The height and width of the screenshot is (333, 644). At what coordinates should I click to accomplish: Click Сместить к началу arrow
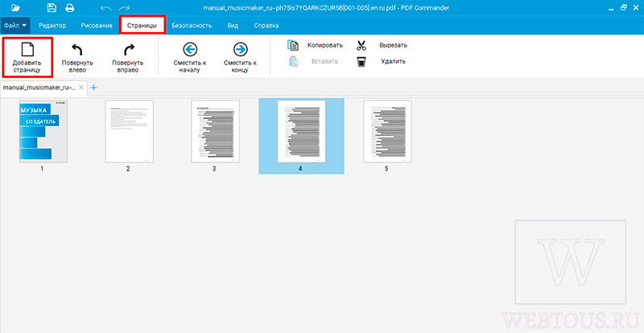coord(189,58)
